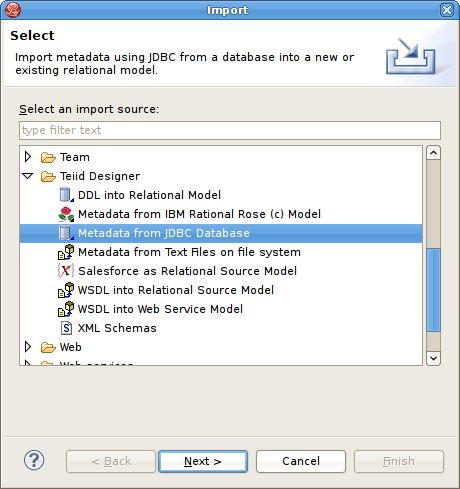Click the scrollbar up arrow

433,153
